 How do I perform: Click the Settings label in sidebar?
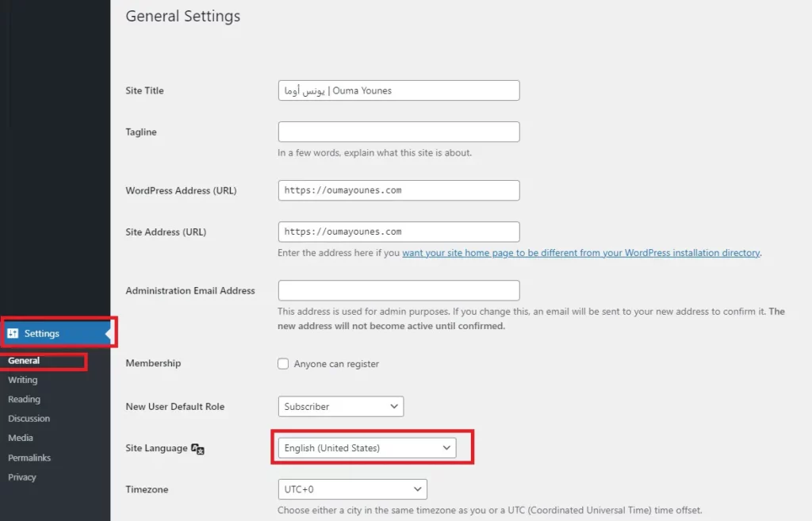42,334
